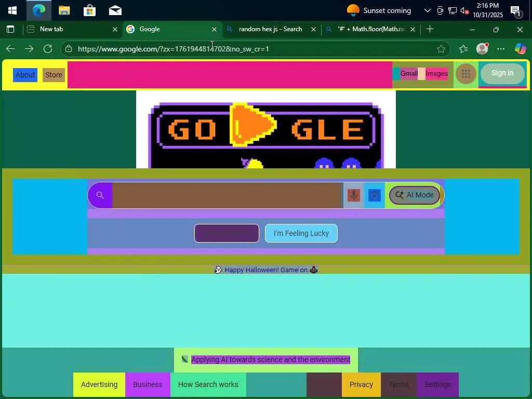Image resolution: width=532 pixels, height=399 pixels.
Task: Open the footer Settings menu
Action: (x=437, y=385)
